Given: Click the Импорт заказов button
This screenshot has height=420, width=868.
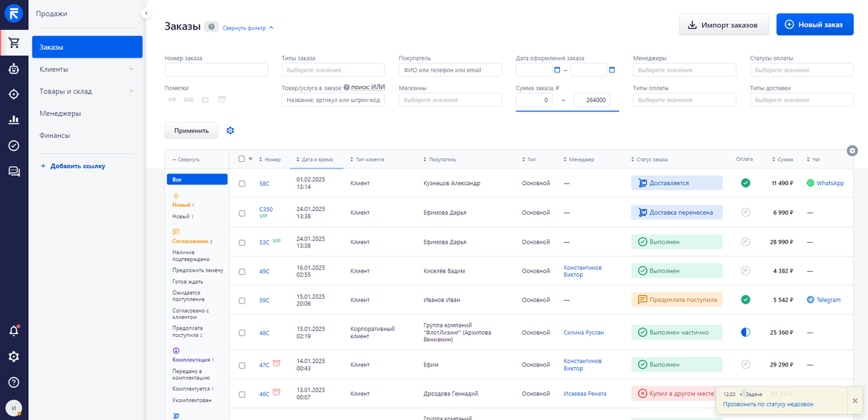Looking at the screenshot, I should click(x=723, y=25).
